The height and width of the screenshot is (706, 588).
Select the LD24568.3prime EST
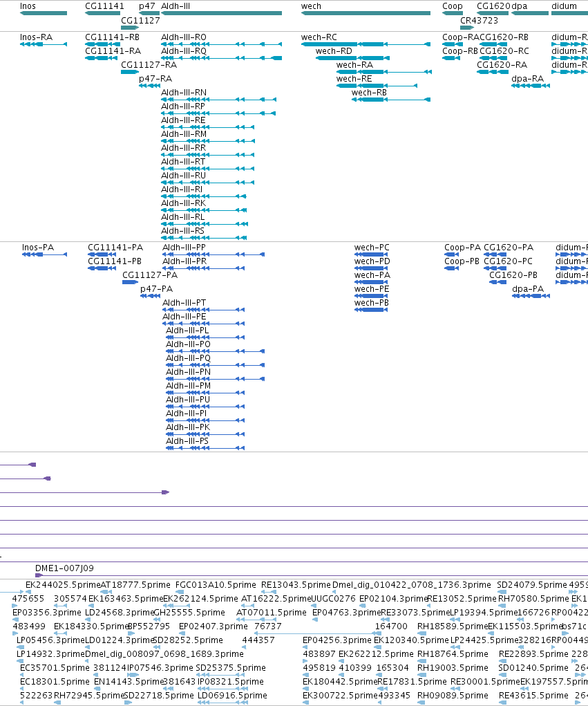point(87,620)
